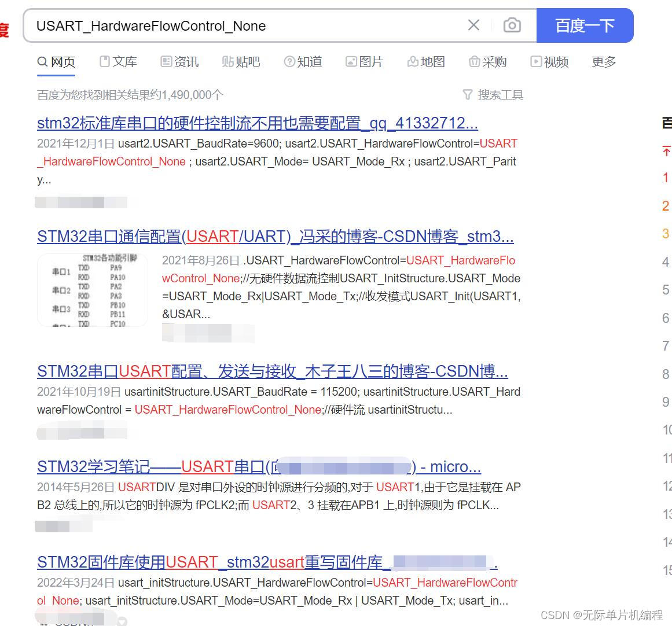Click hot list rank number 4
The width and height of the screenshot is (672, 626).
pyautogui.click(x=666, y=262)
